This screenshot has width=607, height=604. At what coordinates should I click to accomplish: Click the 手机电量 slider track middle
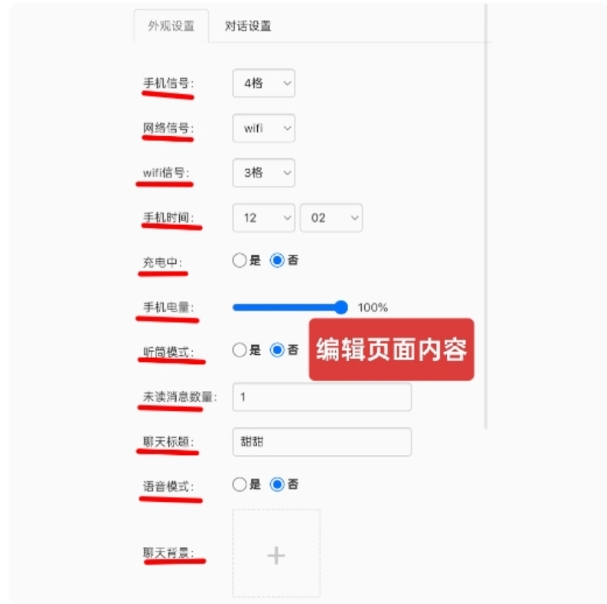tap(286, 307)
